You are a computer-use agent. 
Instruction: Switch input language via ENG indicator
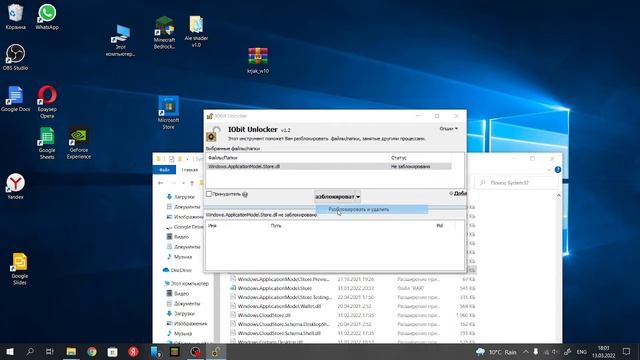point(581,352)
